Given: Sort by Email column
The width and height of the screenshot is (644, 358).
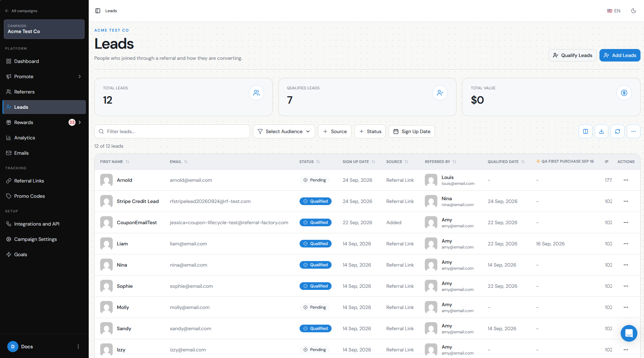Looking at the screenshot, I should [178, 162].
